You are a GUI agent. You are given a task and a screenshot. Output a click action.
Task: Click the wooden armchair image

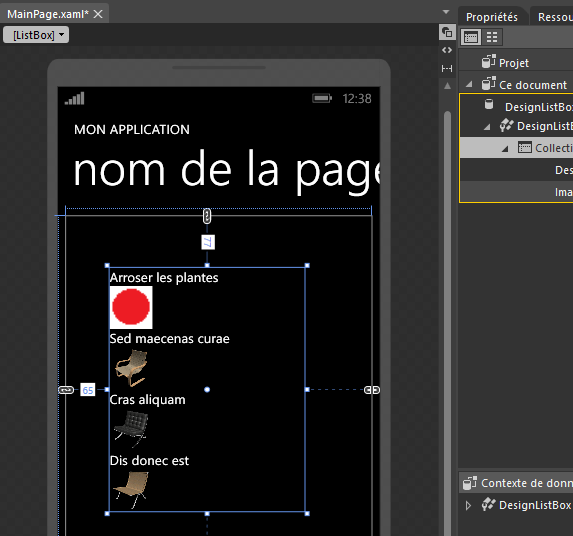tap(131, 368)
